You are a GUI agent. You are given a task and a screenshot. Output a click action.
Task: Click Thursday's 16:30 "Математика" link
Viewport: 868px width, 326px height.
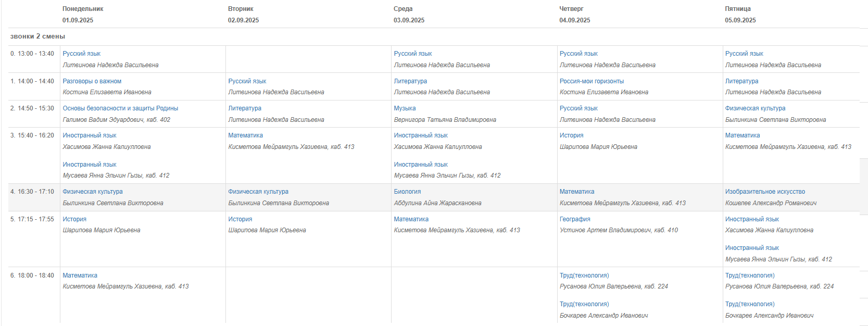pyautogui.click(x=577, y=192)
